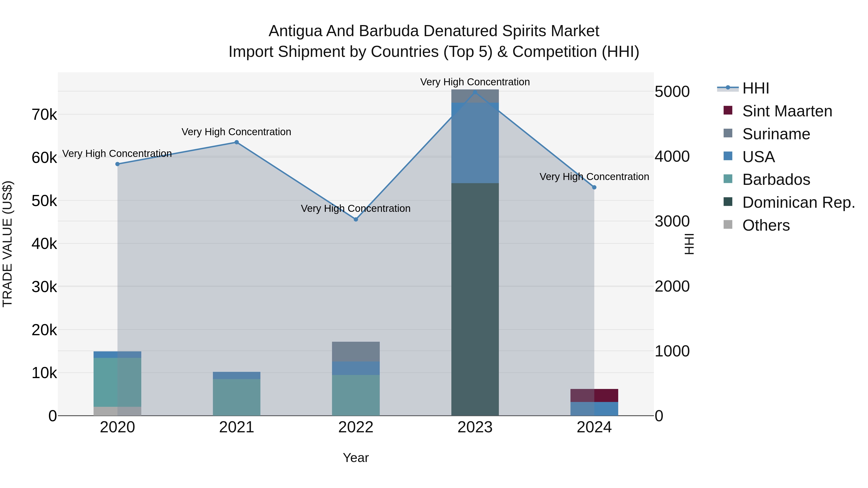Click the HHI data point for 2022
This screenshot has height=488, width=868.
click(x=356, y=219)
